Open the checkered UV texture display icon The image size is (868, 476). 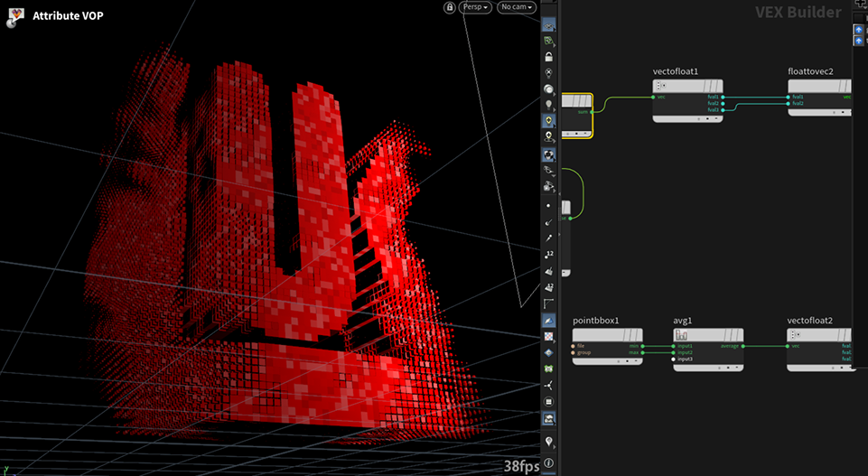point(548,336)
